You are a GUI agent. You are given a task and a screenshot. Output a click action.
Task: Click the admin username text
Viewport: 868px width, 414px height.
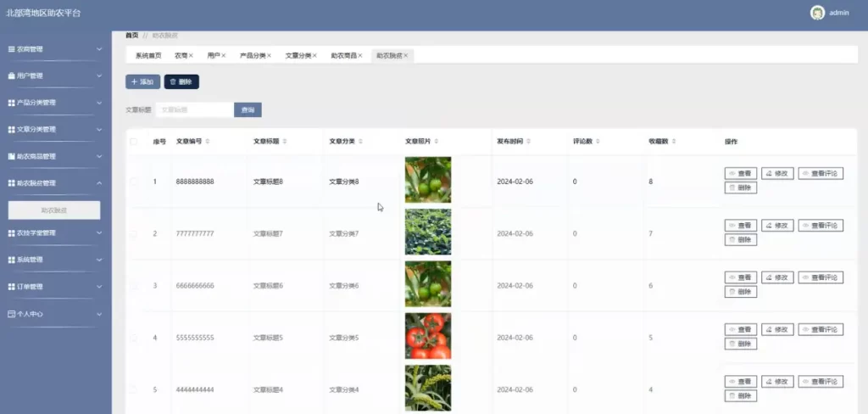pos(838,13)
